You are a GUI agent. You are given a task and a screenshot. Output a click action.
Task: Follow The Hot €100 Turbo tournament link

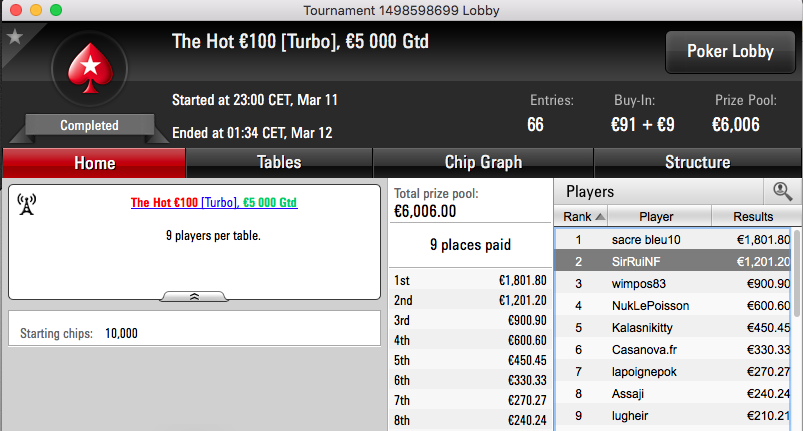(x=214, y=202)
